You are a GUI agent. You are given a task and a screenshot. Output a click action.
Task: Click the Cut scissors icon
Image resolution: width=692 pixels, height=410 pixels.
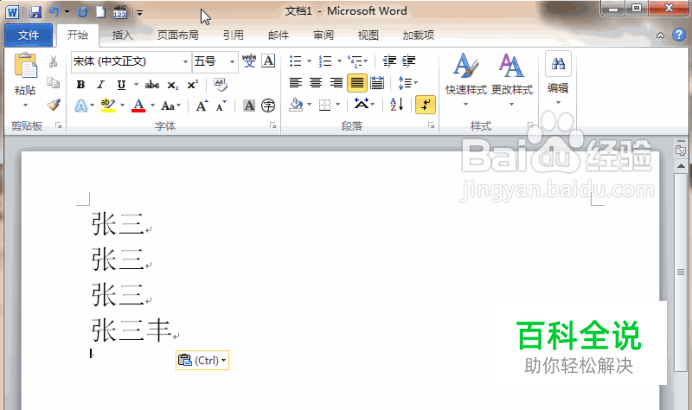click(53, 61)
